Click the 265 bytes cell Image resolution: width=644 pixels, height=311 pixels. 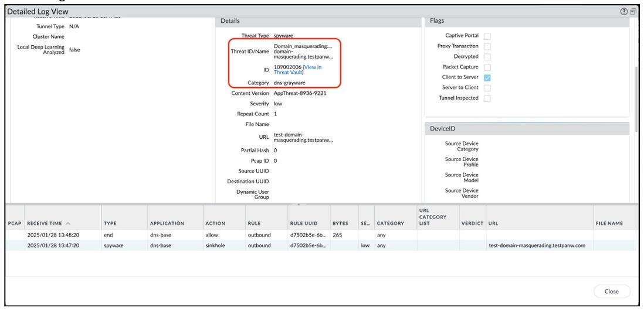pos(337,235)
